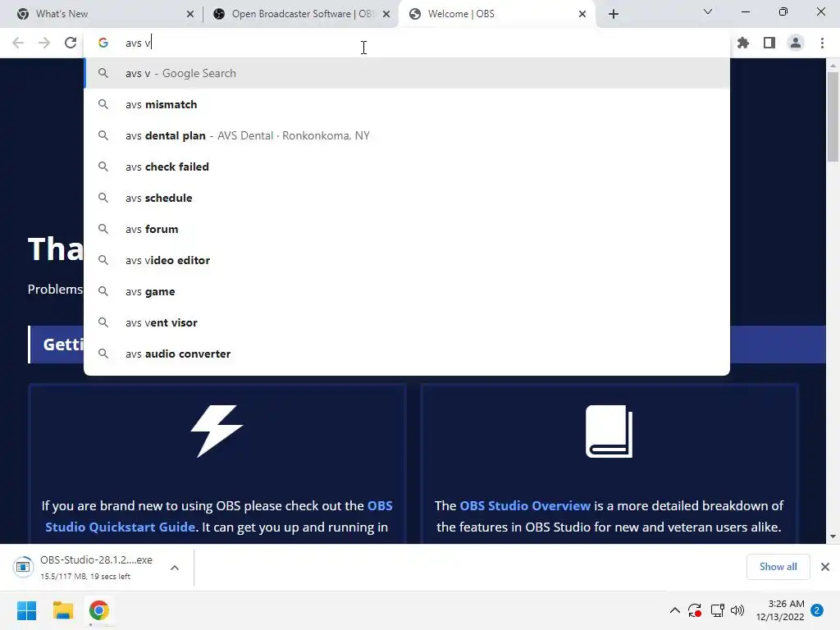Viewport: 840px width, 630px height.
Task: Click the scrollbar down arrow
Action: [833, 536]
